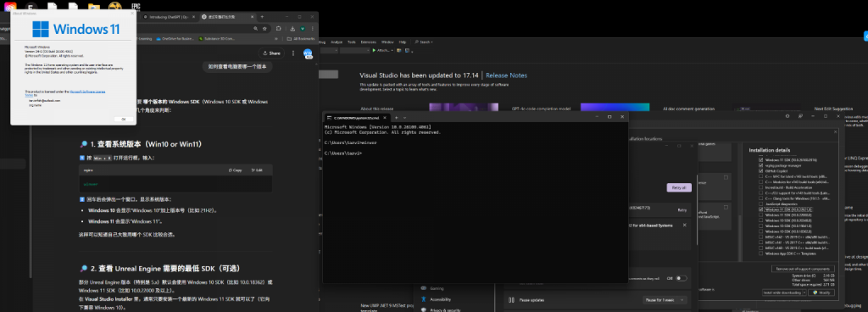Open Accessibility in the Settings sidebar

point(440,299)
